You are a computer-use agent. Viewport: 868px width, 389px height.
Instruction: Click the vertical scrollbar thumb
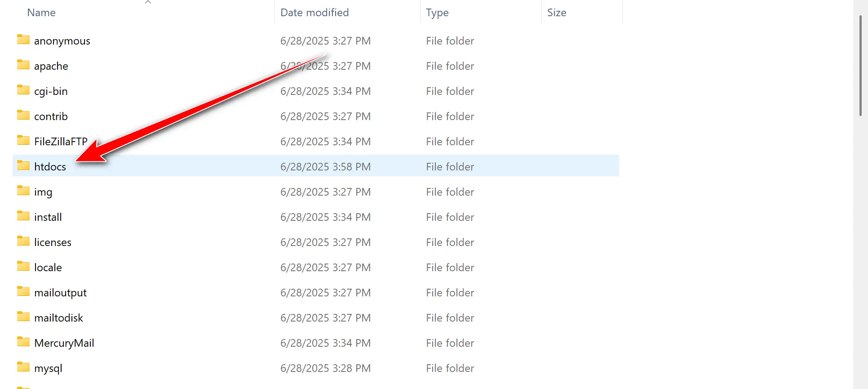[860, 65]
